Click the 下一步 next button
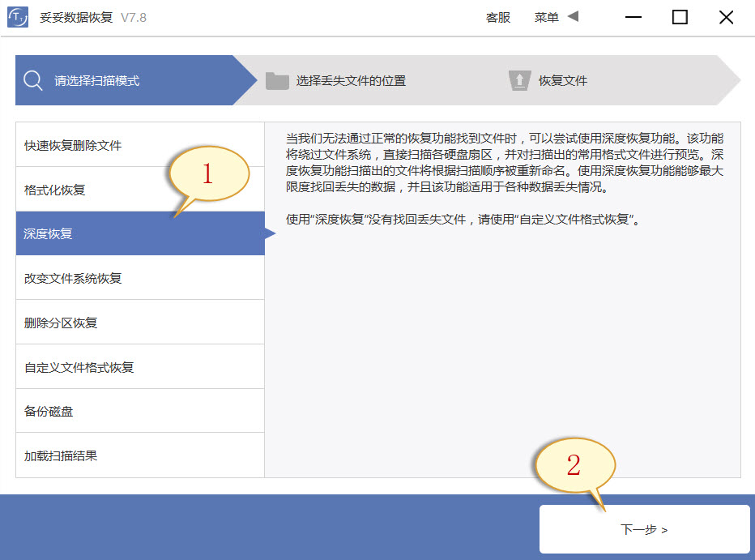The image size is (755, 560). click(x=646, y=529)
